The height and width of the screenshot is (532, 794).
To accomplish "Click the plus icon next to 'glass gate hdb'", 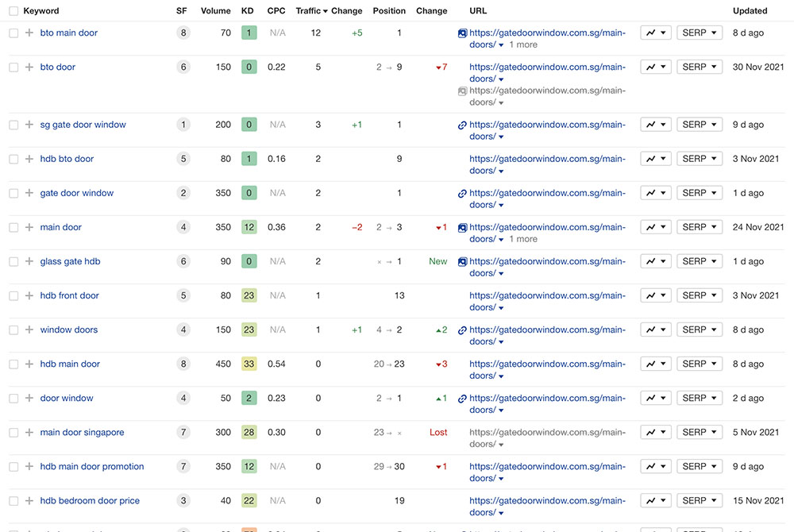I will coord(29,261).
